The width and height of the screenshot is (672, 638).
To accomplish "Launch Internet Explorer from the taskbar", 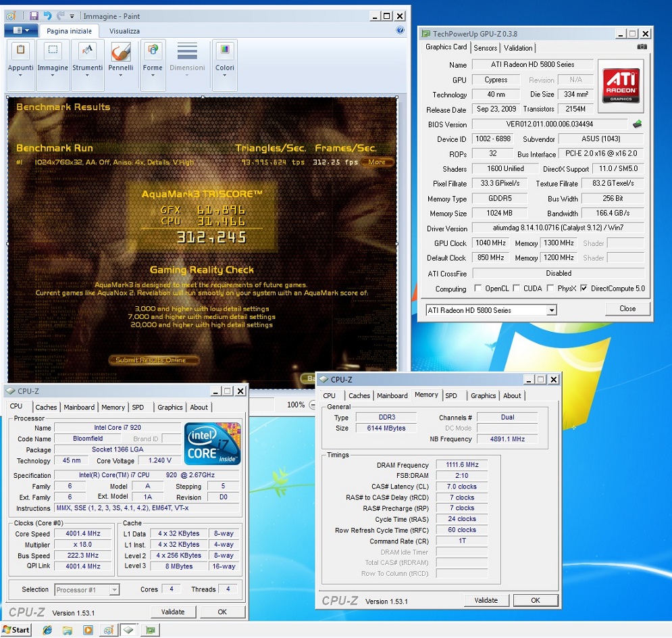I will click(47, 630).
